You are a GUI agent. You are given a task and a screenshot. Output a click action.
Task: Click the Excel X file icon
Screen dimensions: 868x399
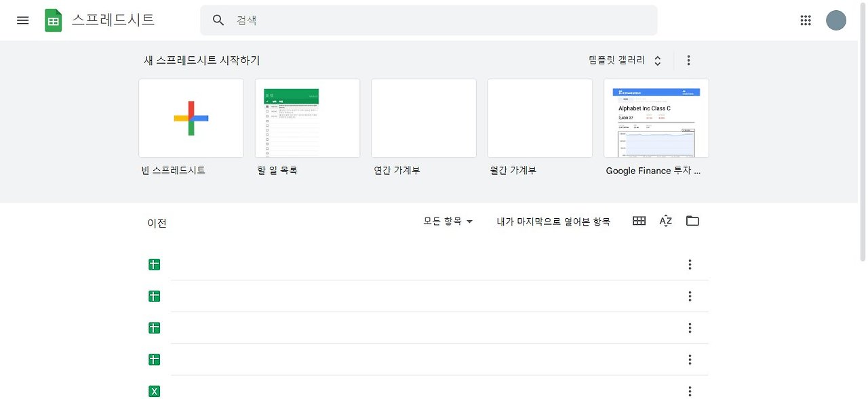(154, 392)
